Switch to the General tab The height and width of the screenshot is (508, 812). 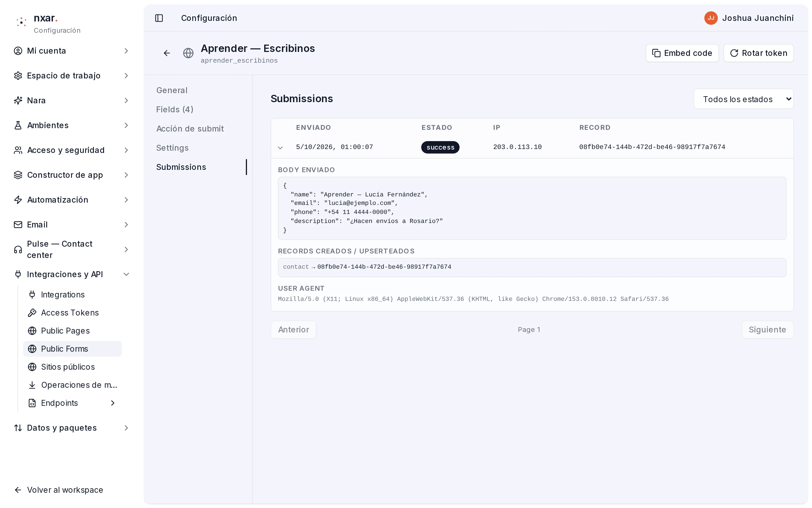(172, 90)
